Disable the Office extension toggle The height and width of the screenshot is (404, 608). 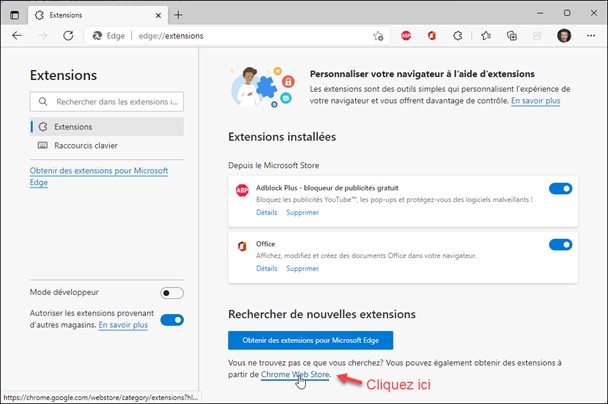point(560,245)
